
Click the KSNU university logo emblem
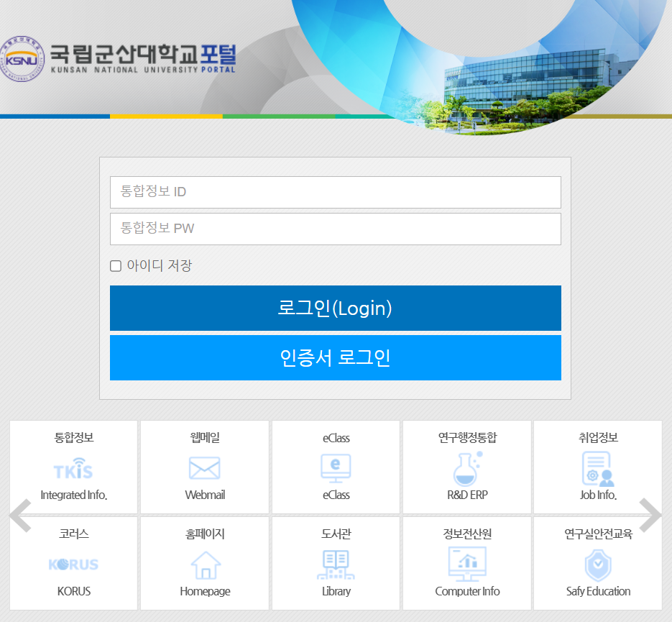22,59
